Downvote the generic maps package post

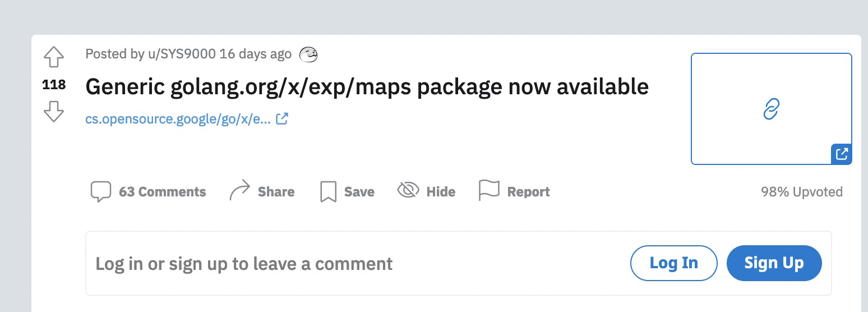pyautogui.click(x=54, y=111)
